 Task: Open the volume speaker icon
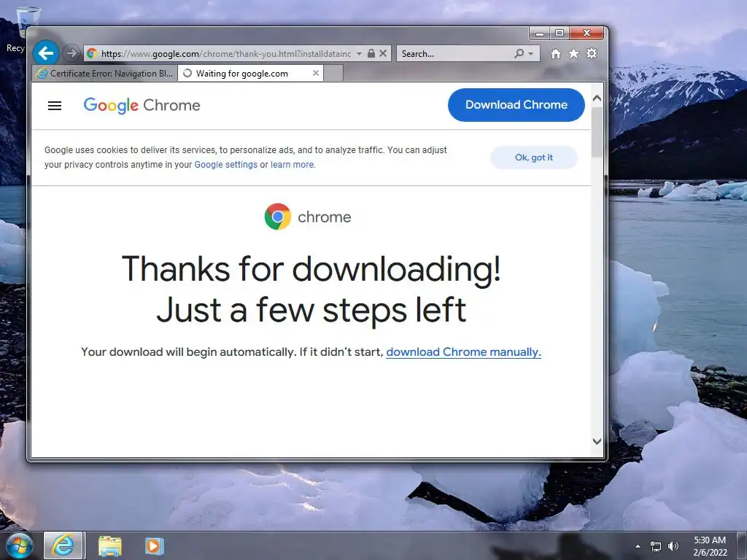point(673,546)
